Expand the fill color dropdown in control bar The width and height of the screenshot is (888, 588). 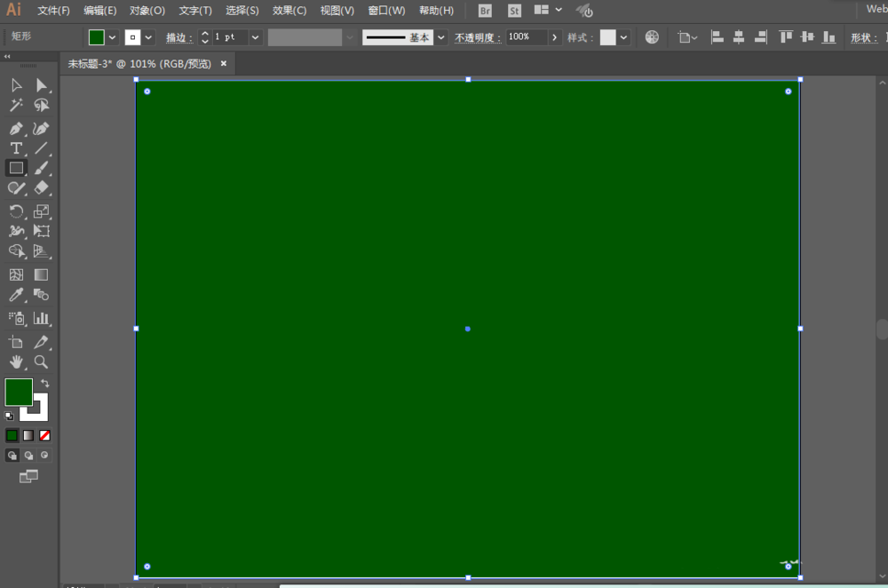tap(113, 37)
